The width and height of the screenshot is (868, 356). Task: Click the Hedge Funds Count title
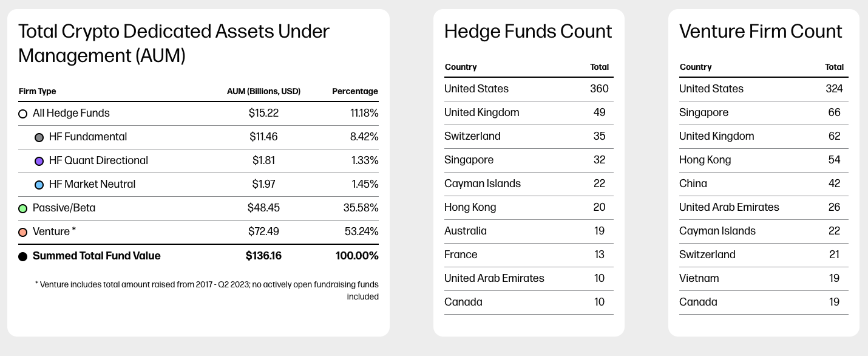pos(528,32)
